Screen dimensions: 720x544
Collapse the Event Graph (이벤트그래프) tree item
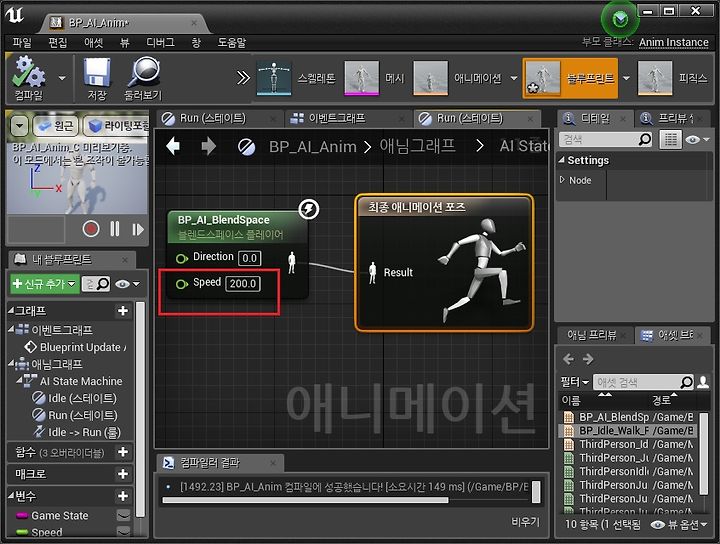11,329
